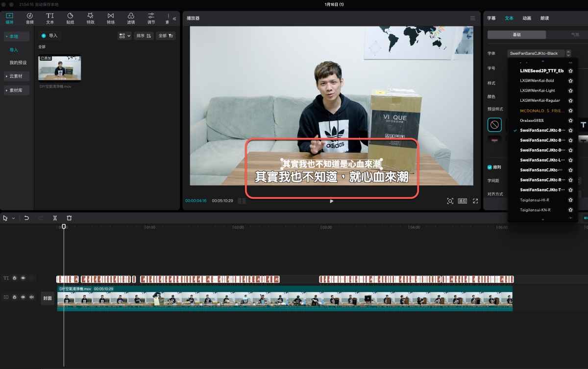The width and height of the screenshot is (588, 369).
Task: Choose the LXGWWenKai-Regular font
Action: coord(539,100)
